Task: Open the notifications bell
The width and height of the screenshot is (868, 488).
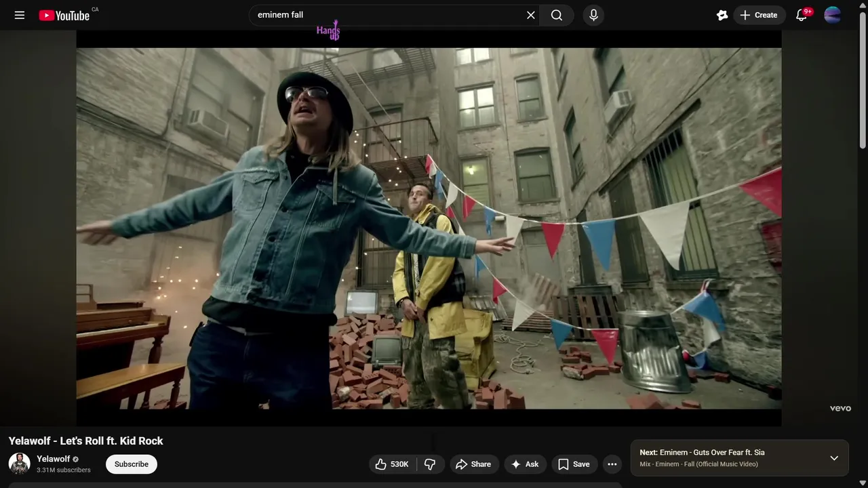Action: click(802, 15)
